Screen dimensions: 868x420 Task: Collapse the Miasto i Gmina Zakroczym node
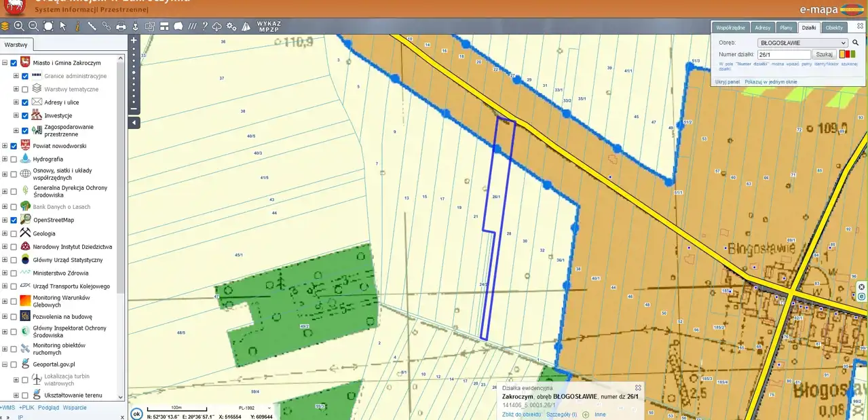(5, 63)
